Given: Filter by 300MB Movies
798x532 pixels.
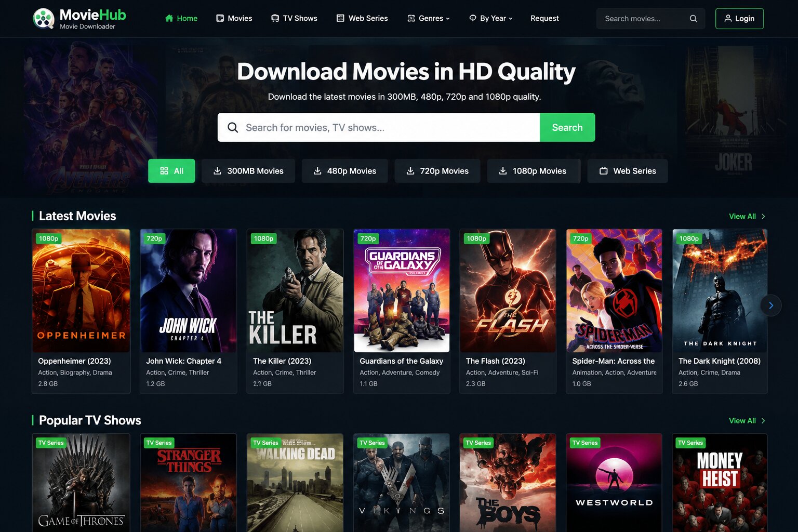Looking at the screenshot, I should tap(248, 171).
